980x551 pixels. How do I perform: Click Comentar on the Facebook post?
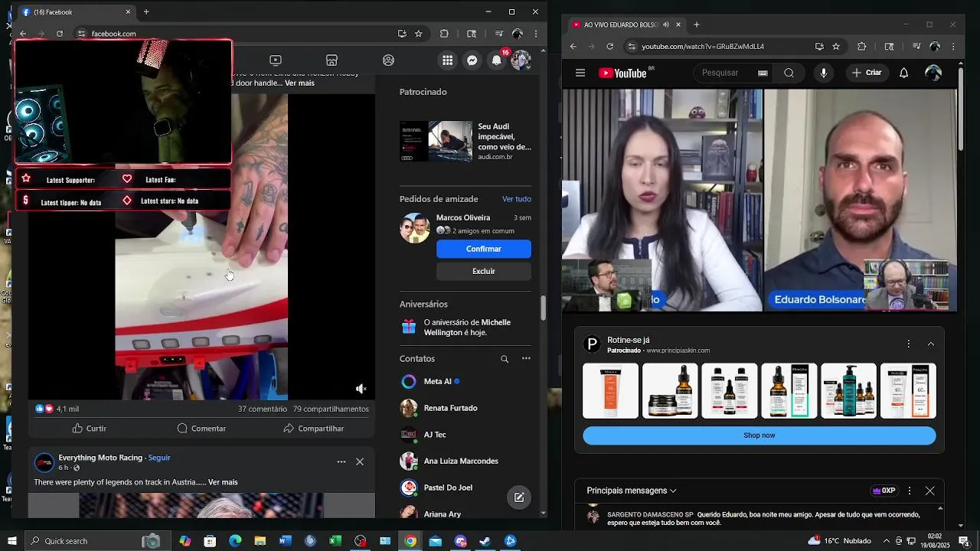[x=201, y=429]
